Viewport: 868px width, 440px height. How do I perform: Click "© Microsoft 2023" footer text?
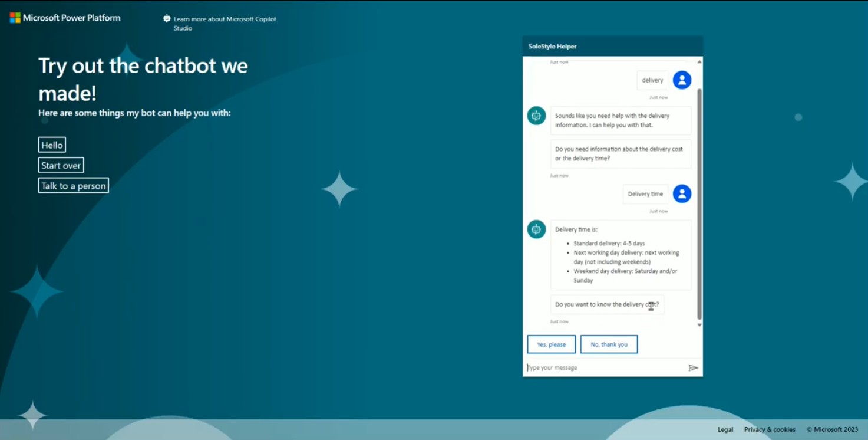(831, 429)
